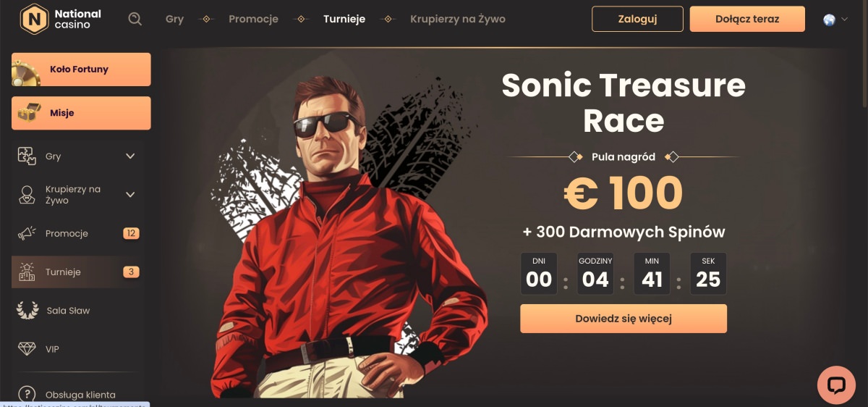This screenshot has height=407, width=868.
Task: Click the puzzle icon beside Gry
Action: (27, 156)
